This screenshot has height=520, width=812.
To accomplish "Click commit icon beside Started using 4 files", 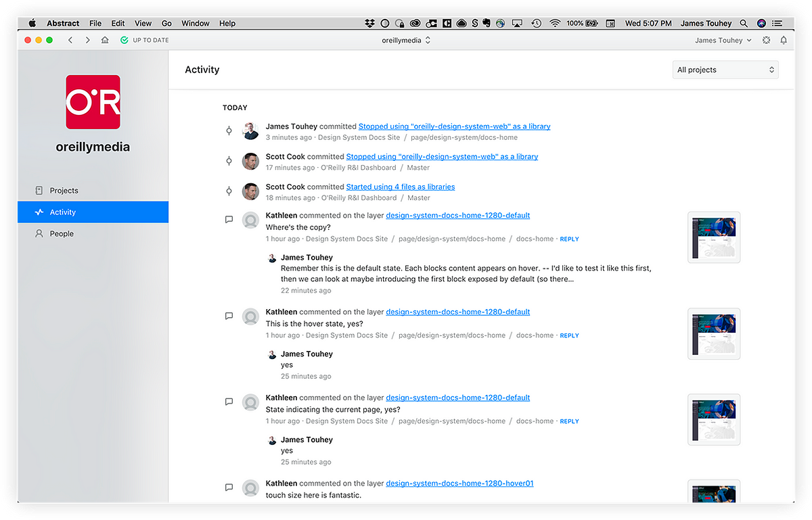I will click(229, 191).
